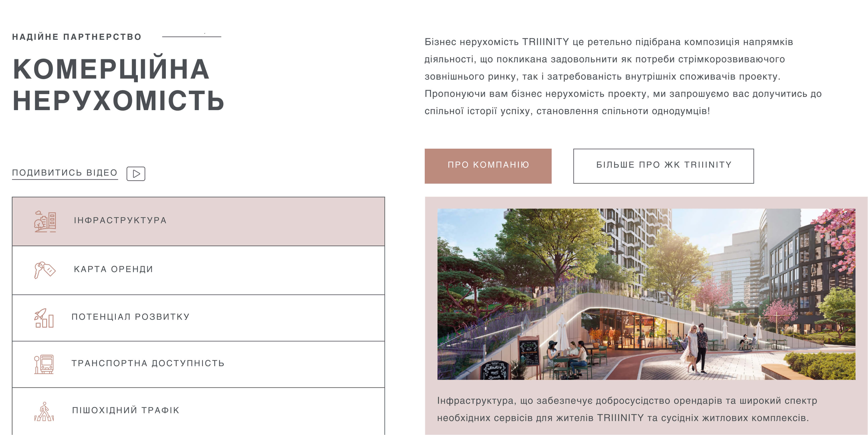Click the bus stop transport icon

pos(44,364)
